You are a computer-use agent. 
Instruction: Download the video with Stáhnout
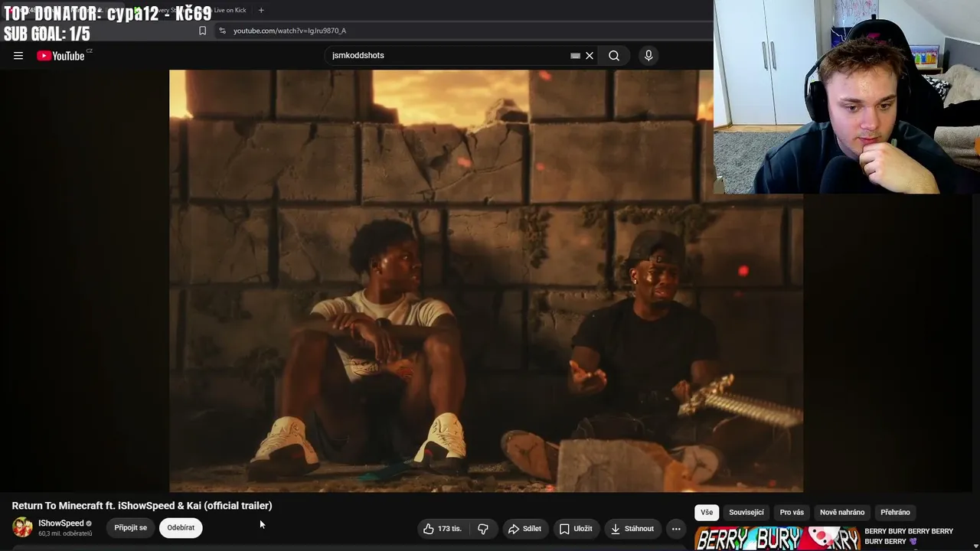[632, 528]
